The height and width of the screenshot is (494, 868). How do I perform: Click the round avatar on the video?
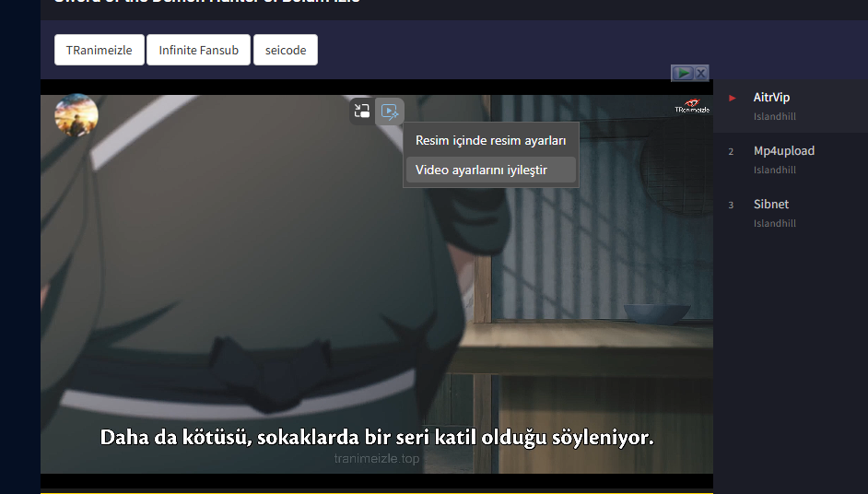point(76,115)
